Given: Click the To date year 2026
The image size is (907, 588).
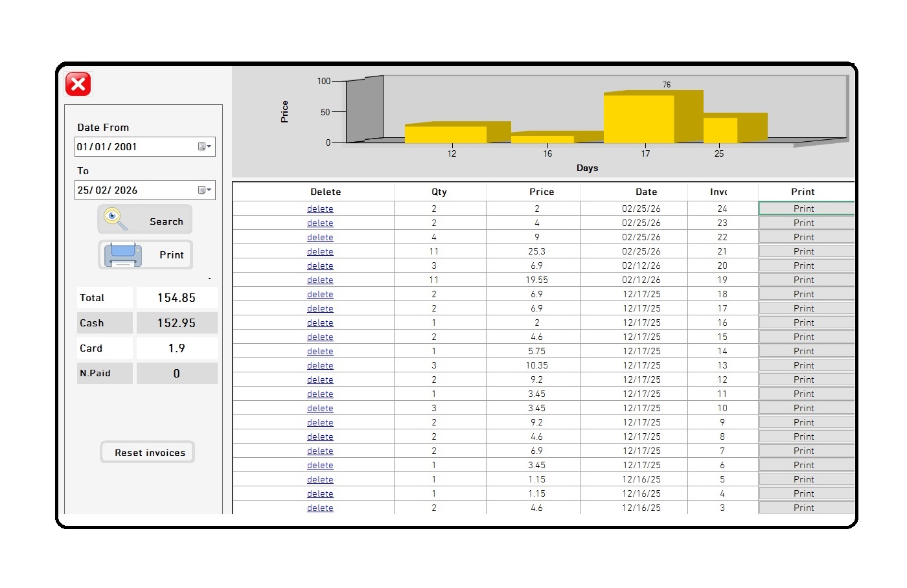Looking at the screenshot, I should [x=126, y=190].
